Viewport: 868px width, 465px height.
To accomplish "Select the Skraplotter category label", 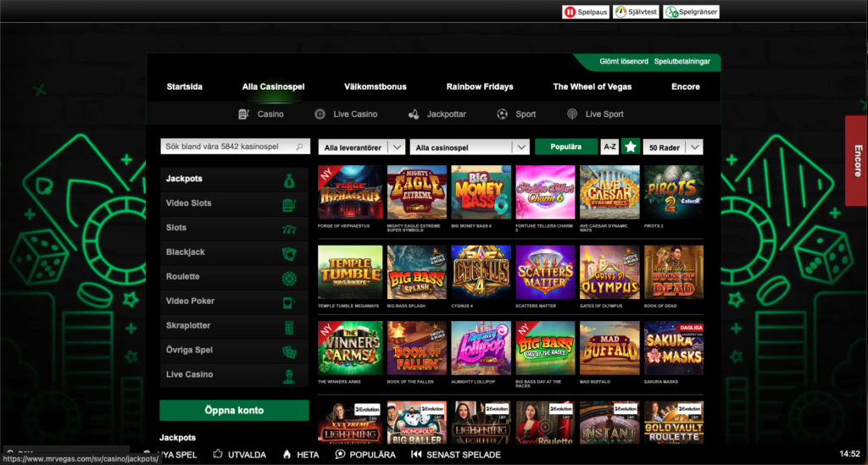I will (x=188, y=325).
